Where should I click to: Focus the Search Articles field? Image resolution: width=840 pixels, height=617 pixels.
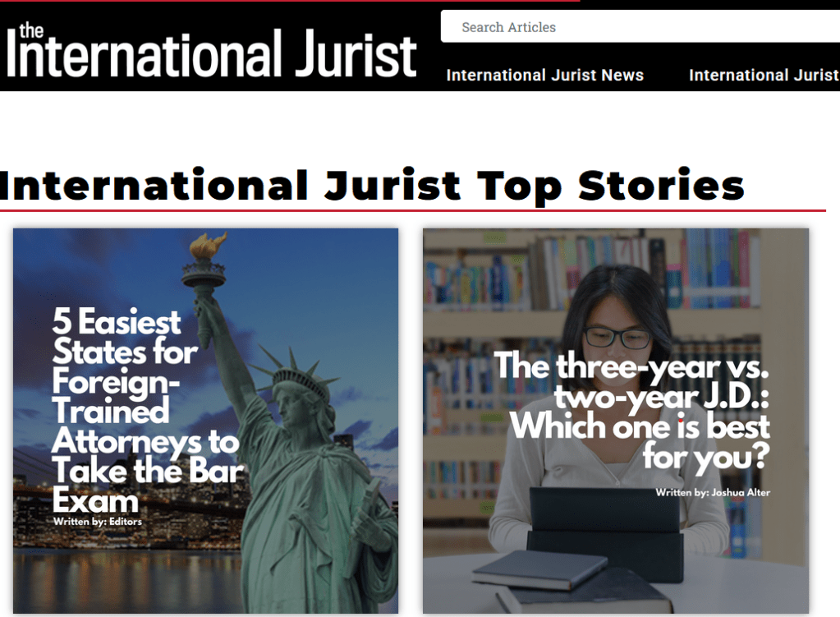point(640,27)
